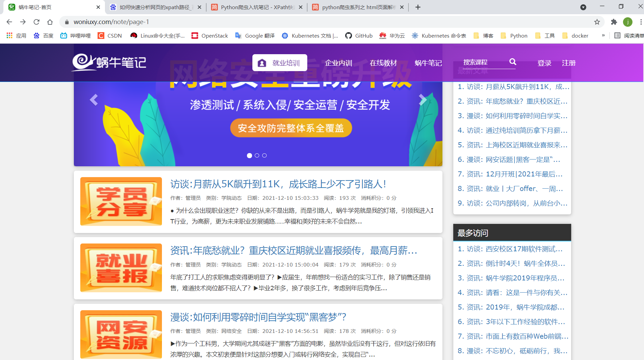The image size is (644, 360).
Task: Expand the Python bookmark folder
Action: click(x=514, y=36)
